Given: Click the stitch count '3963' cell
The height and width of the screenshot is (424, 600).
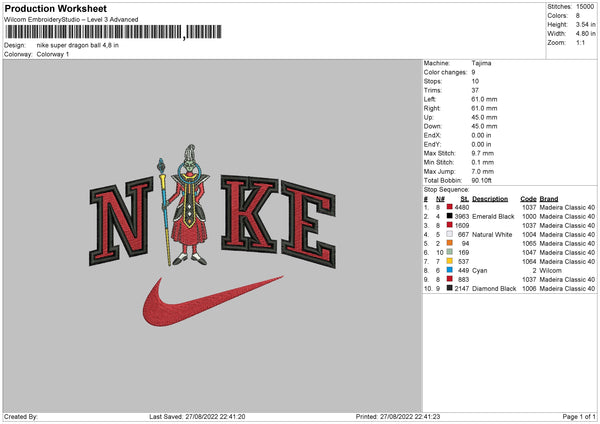Looking at the screenshot, I should tap(462, 217).
